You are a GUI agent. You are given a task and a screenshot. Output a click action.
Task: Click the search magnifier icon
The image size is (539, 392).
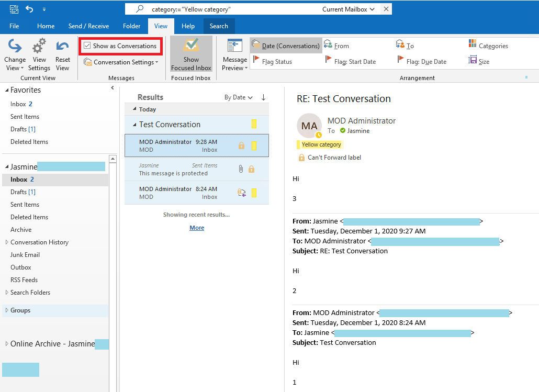tap(140, 9)
